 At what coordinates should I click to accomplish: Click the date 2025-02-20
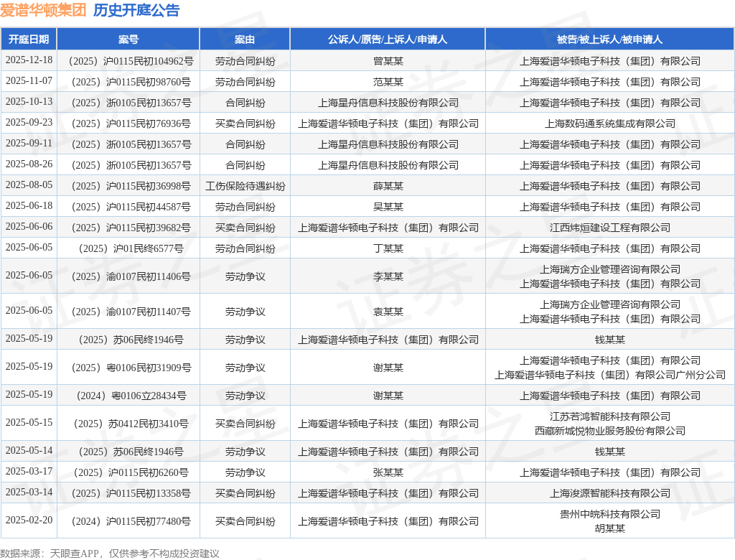pos(29,520)
